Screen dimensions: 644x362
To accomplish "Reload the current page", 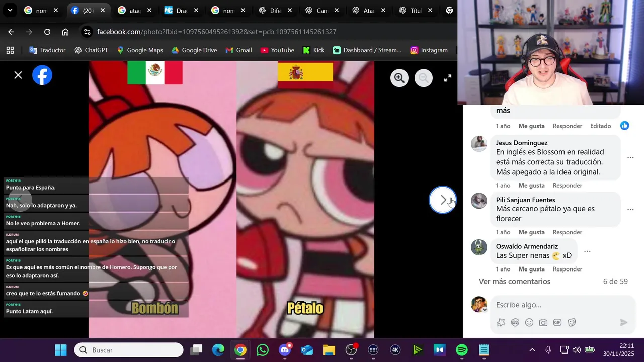I will point(47,32).
